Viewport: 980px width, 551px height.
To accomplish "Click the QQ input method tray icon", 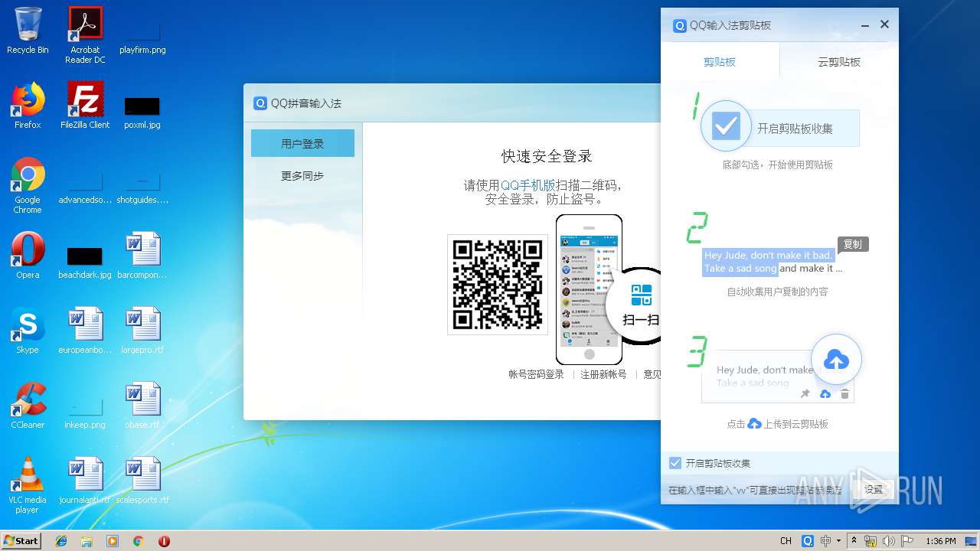I will click(x=808, y=541).
